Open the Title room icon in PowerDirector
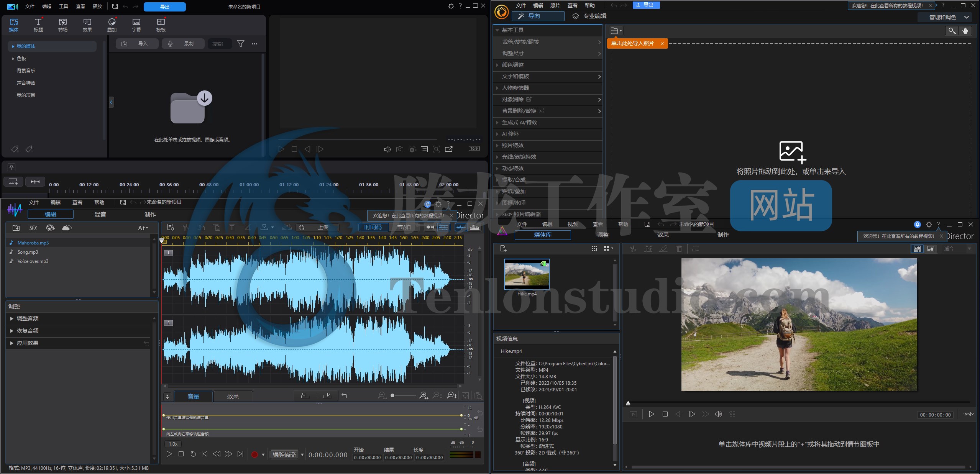 tap(38, 25)
